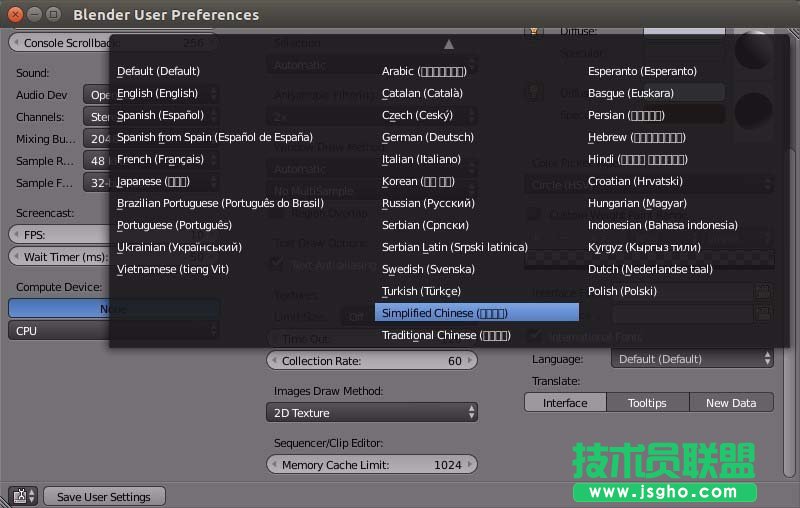Open the CPU compute device dropdown
The image size is (800, 508).
(x=114, y=331)
